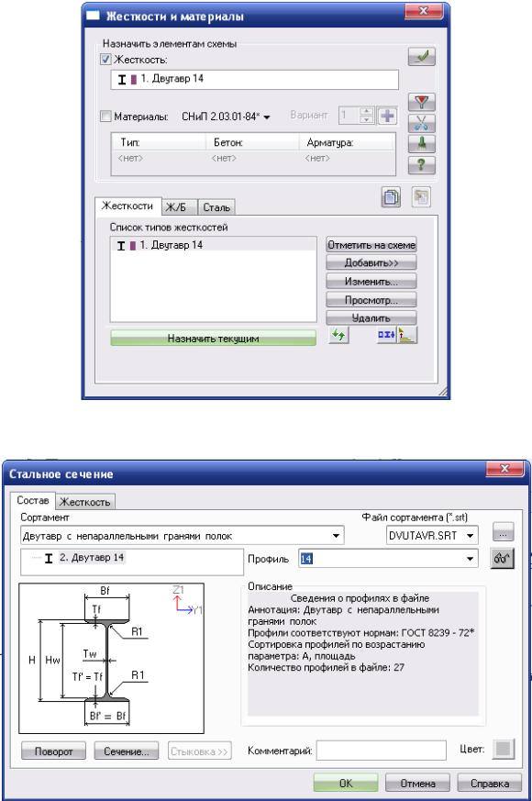
Task: Toggle the Материалы checkbox
Action: [105, 117]
